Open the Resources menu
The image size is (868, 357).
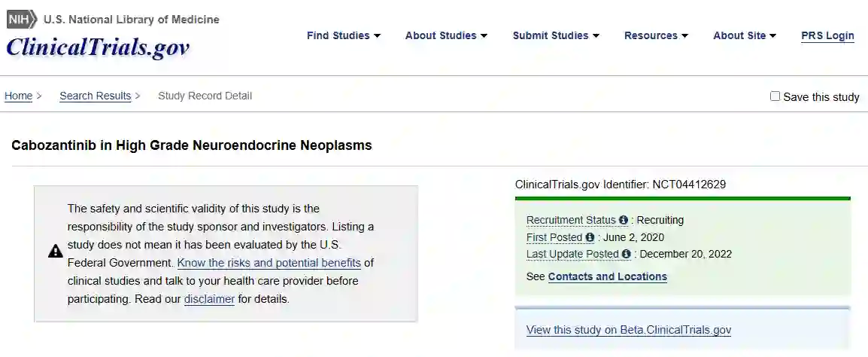pos(656,35)
